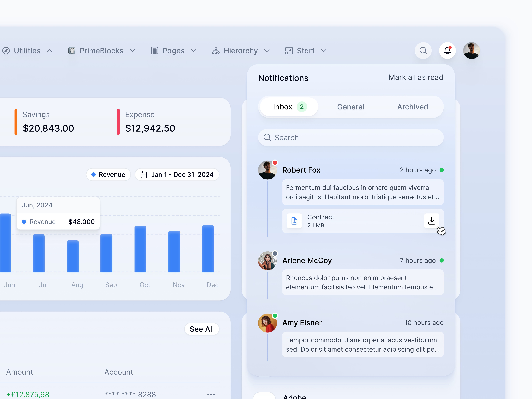This screenshot has width=532, height=399.
Task: Open the search icon in the top bar
Action: tap(423, 51)
